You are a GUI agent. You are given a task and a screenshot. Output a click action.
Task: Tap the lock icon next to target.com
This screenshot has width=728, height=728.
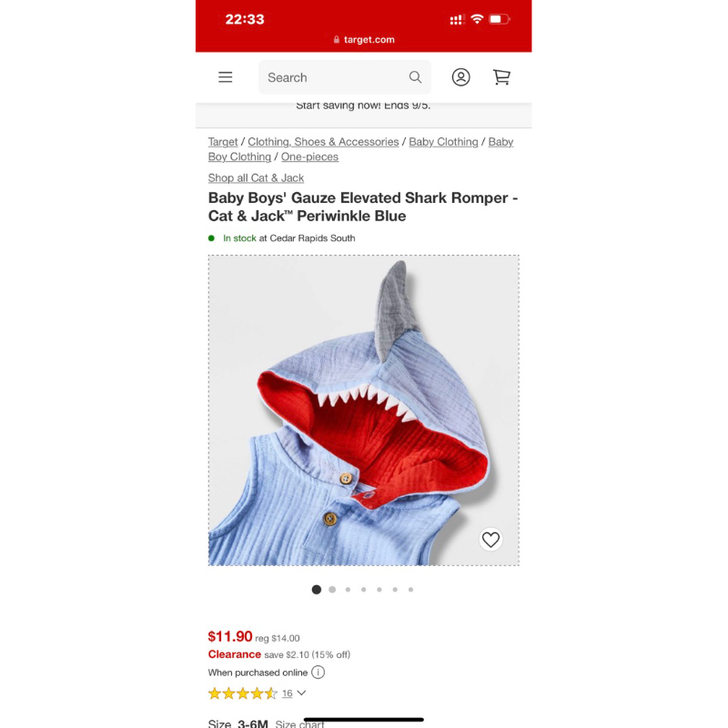pos(337,40)
